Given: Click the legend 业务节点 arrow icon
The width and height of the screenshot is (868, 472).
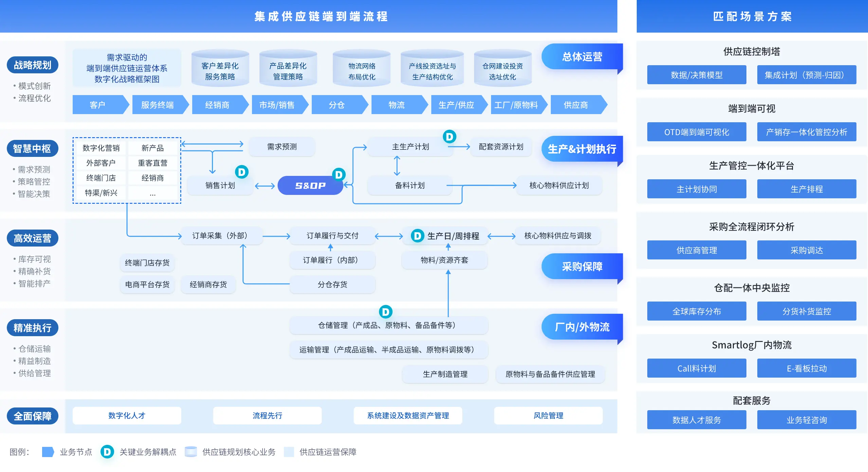Looking at the screenshot, I should tap(48, 452).
